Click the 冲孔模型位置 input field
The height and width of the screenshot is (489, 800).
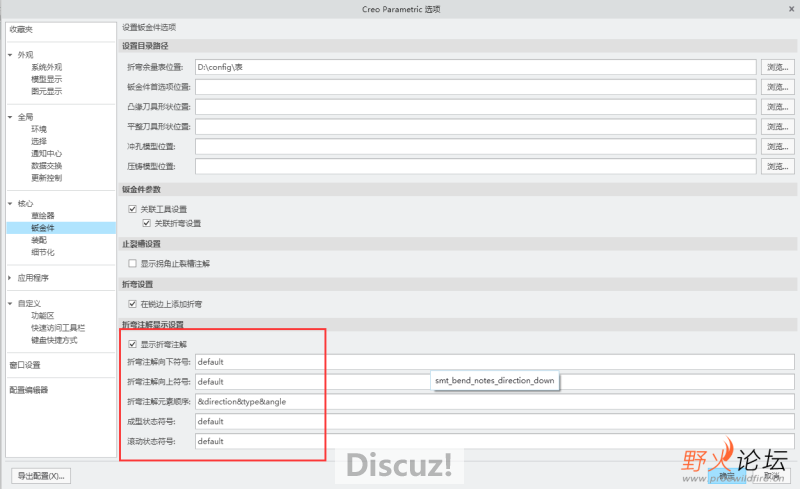point(476,146)
